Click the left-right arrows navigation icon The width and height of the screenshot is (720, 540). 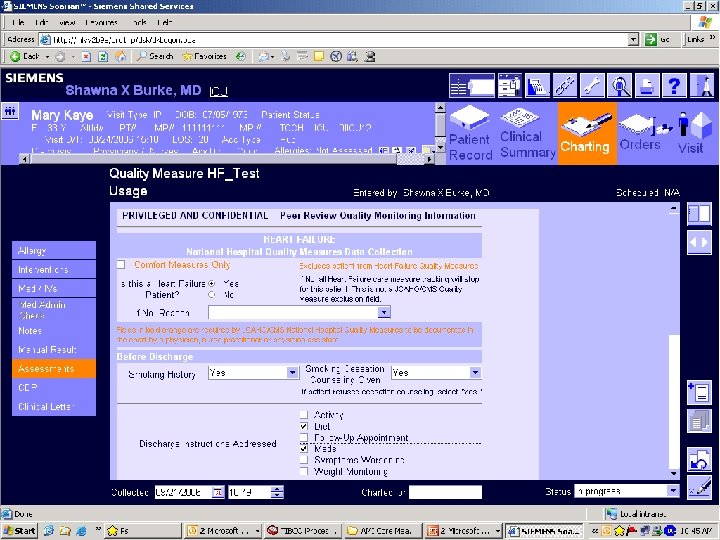tap(699, 242)
